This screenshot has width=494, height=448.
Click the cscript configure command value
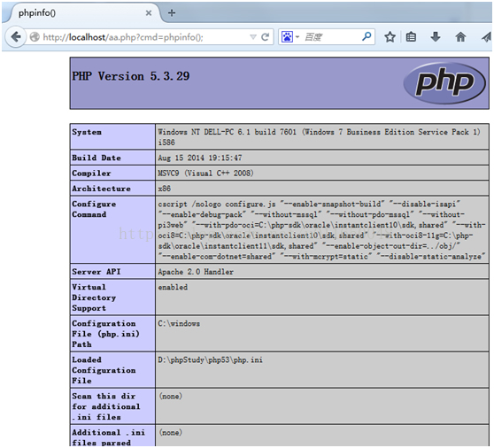tap(321, 230)
